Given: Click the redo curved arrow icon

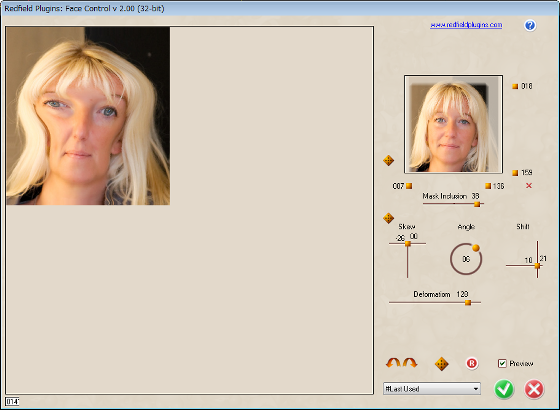Looking at the screenshot, I should click(x=410, y=363).
